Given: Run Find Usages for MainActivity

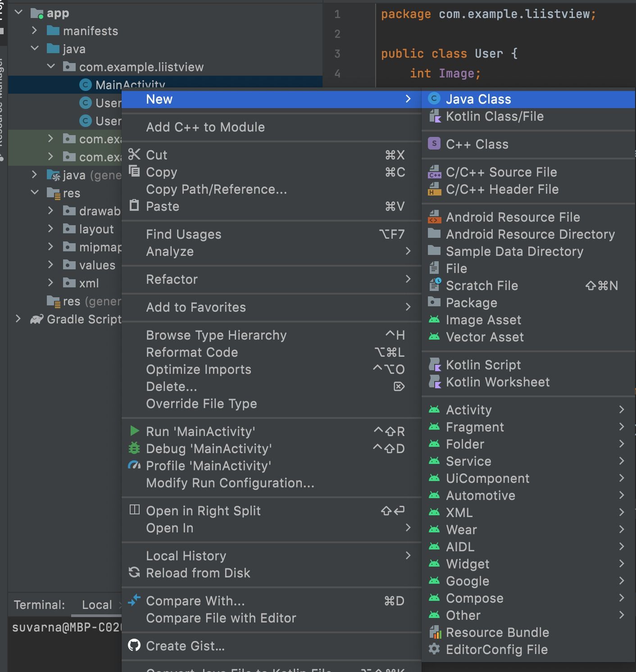Looking at the screenshot, I should 183,234.
